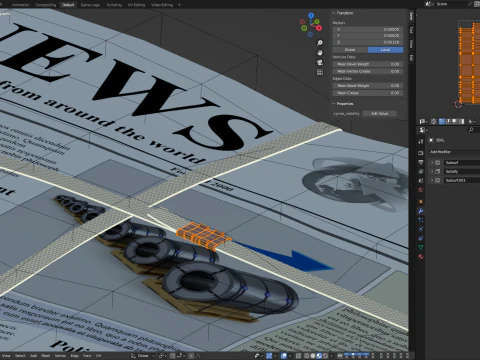
Task: Open the Material properties tab icon
Action: pyautogui.click(x=421, y=256)
